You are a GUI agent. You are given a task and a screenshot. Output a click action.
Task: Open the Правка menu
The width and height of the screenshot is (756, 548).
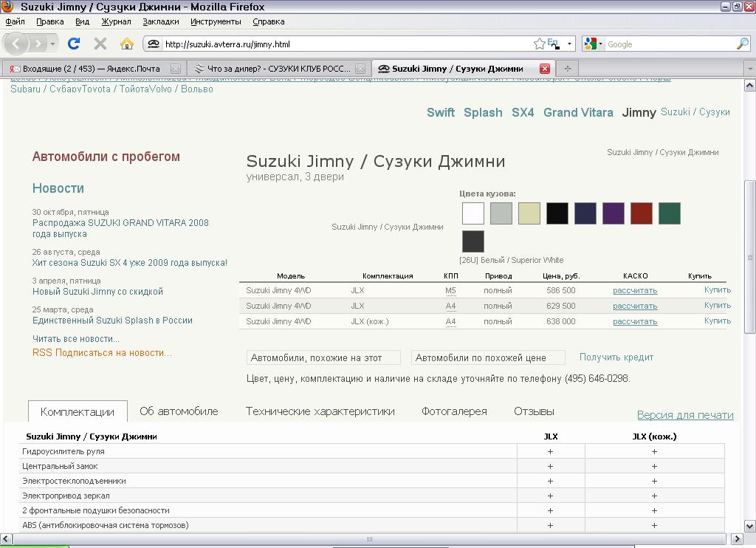pos(49,21)
